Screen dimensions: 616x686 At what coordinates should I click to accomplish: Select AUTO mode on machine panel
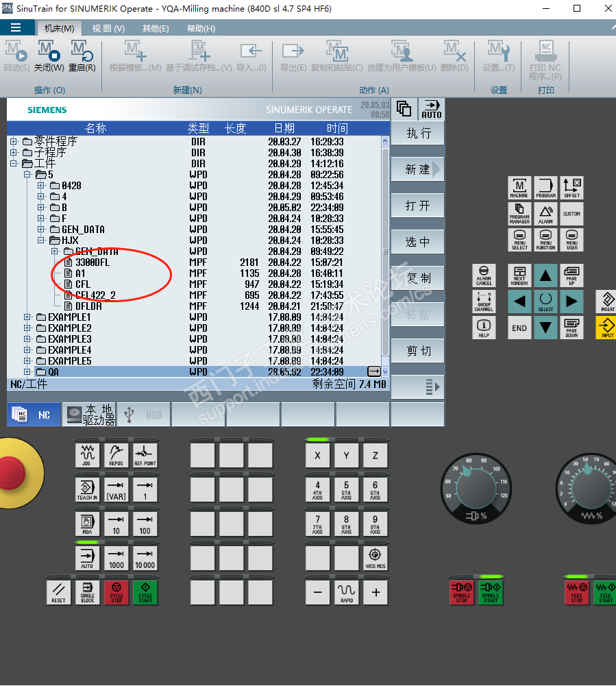pos(88,559)
